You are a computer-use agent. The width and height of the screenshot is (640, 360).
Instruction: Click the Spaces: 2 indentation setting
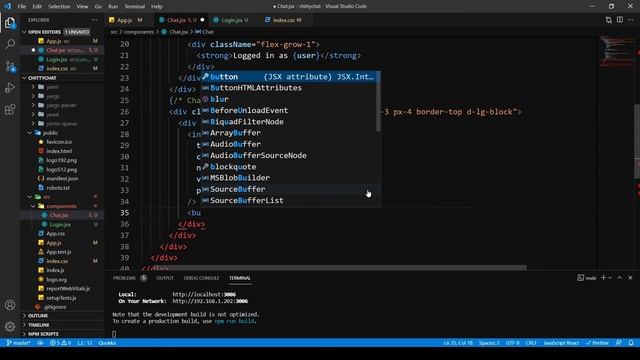[x=489, y=343]
